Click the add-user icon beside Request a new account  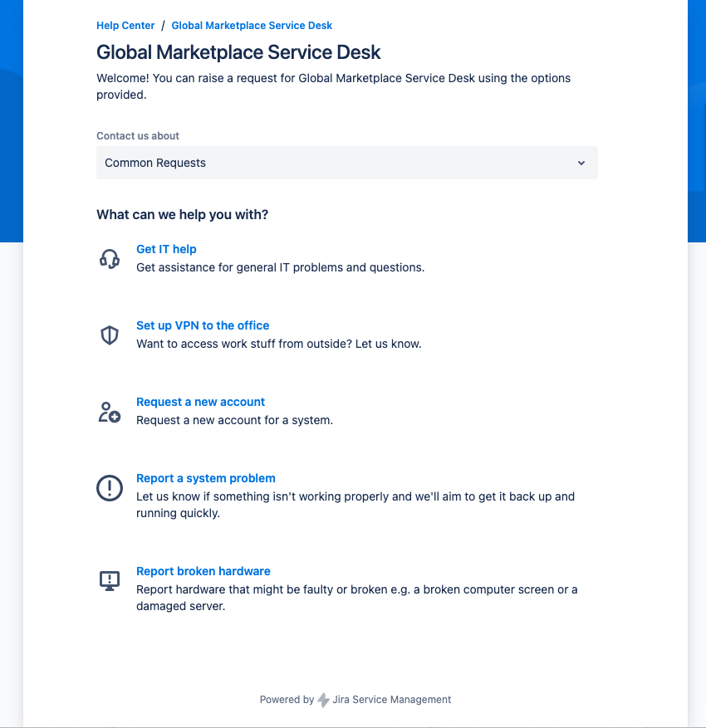[x=110, y=412]
